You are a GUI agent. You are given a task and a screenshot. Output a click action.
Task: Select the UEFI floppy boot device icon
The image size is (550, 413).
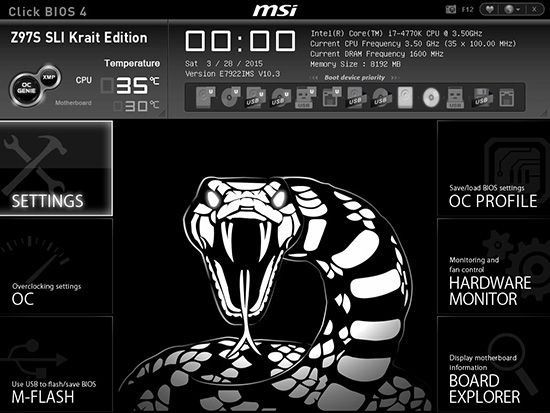pyautogui.click(x=331, y=97)
